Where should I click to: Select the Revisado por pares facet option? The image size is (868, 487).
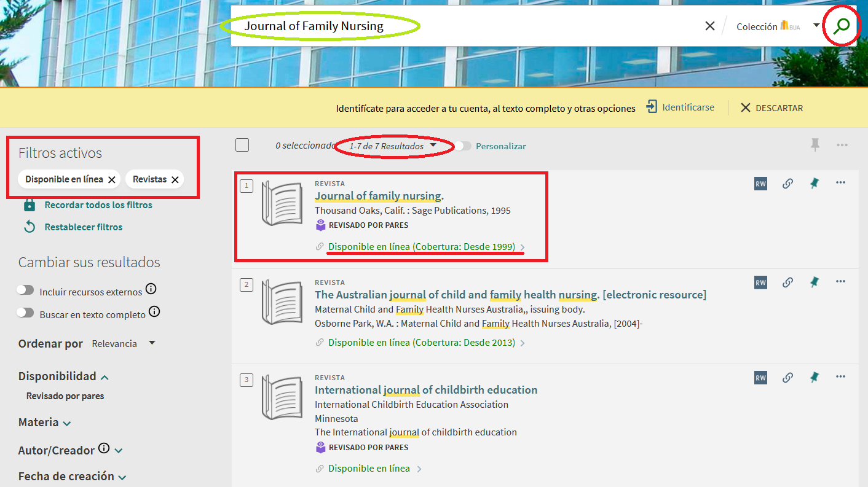point(65,396)
